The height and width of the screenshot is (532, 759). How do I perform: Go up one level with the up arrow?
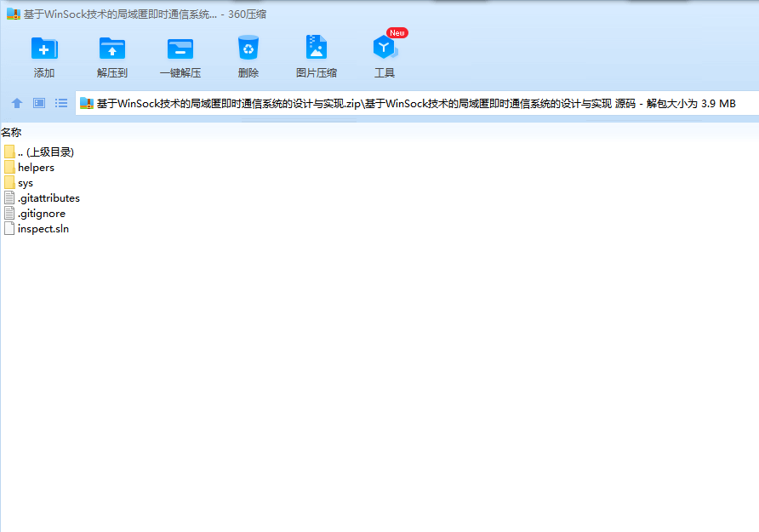click(17, 103)
